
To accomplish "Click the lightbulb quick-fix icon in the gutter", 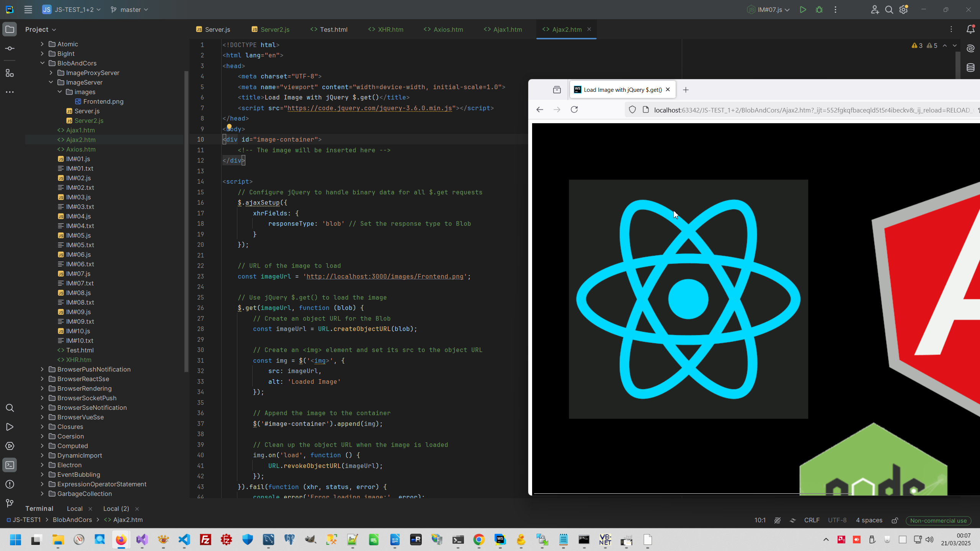I will [x=229, y=127].
